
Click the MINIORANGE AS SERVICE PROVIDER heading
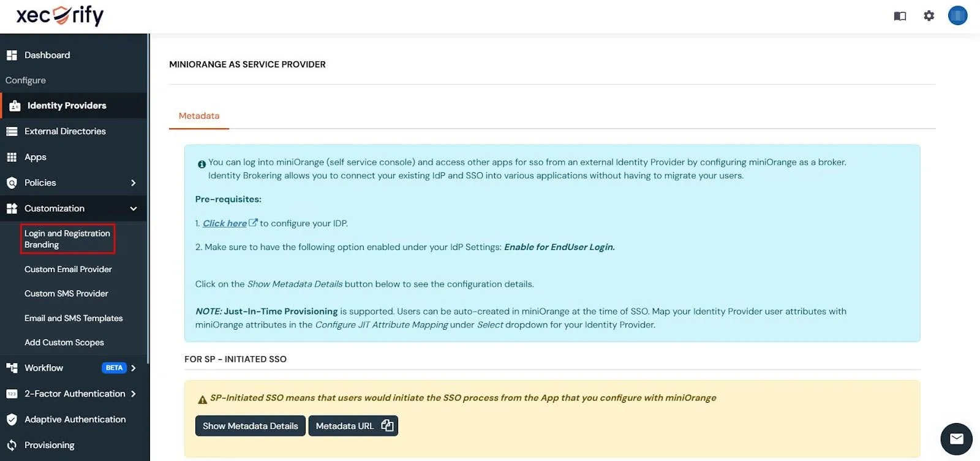247,64
